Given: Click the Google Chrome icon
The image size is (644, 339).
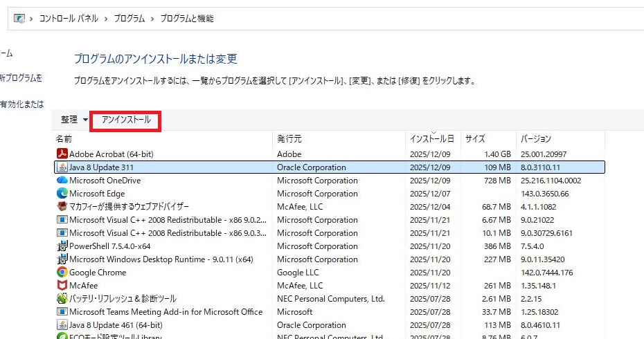Looking at the screenshot, I should pyautogui.click(x=62, y=273).
